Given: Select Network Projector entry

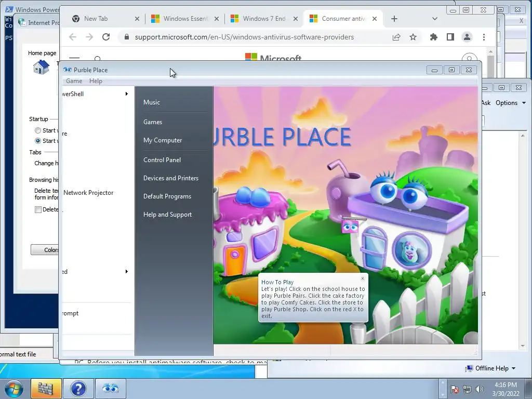Looking at the screenshot, I should (88, 193).
